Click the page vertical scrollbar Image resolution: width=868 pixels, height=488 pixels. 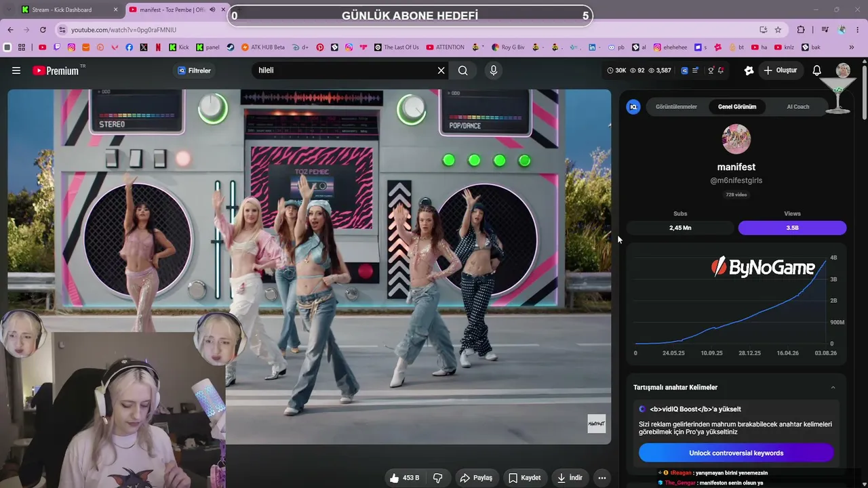[x=864, y=91]
